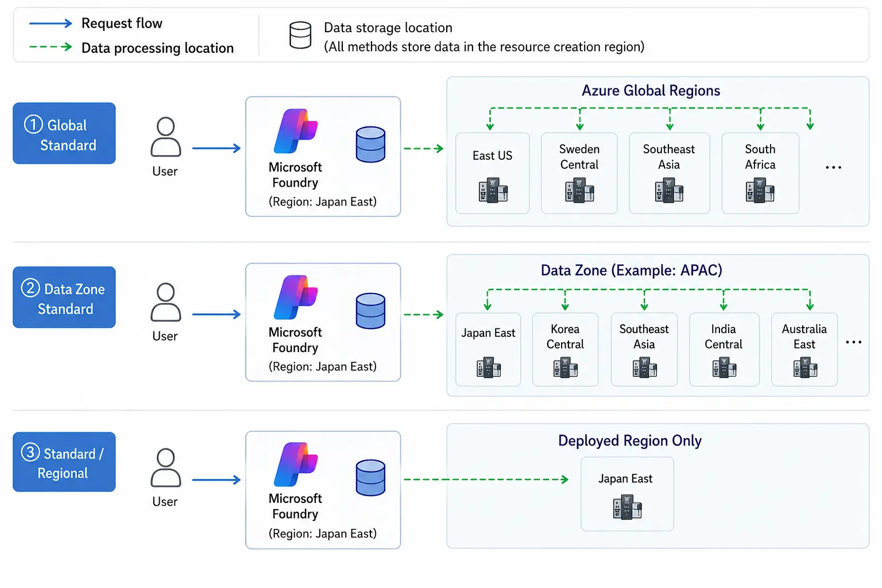Select the Standard / Regional label box

pos(64,462)
